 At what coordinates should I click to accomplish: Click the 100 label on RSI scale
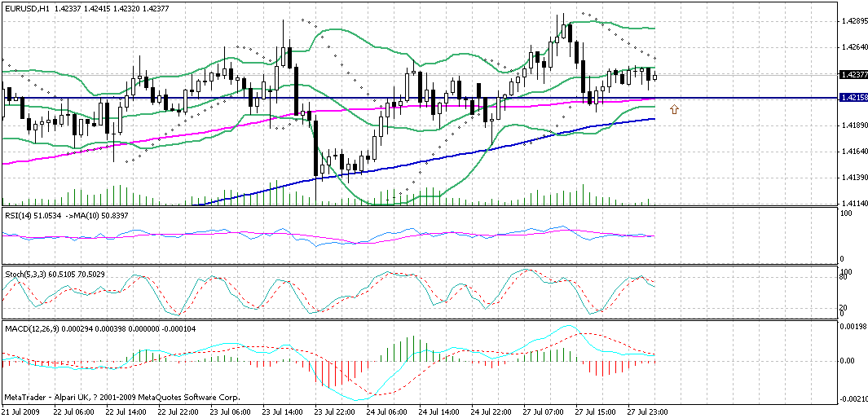pyautogui.click(x=846, y=213)
